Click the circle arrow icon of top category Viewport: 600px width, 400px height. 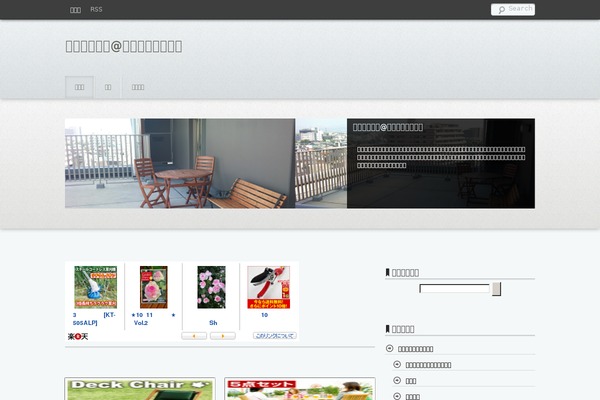pyautogui.click(x=390, y=348)
